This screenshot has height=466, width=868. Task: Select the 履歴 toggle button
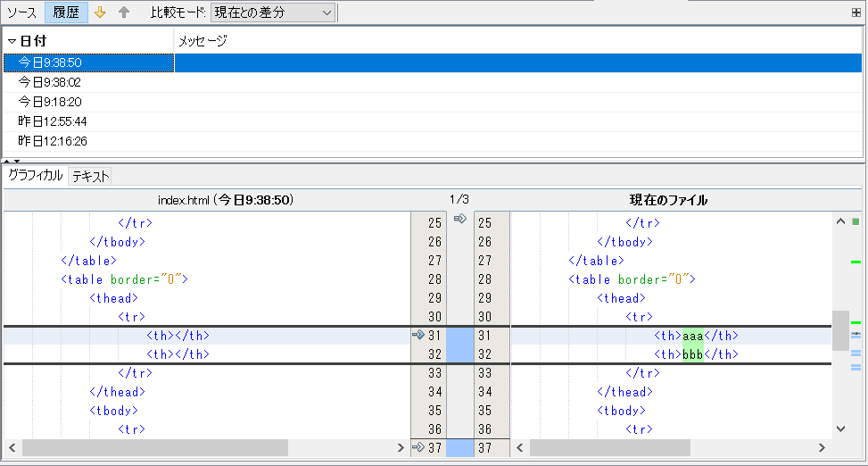(66, 12)
